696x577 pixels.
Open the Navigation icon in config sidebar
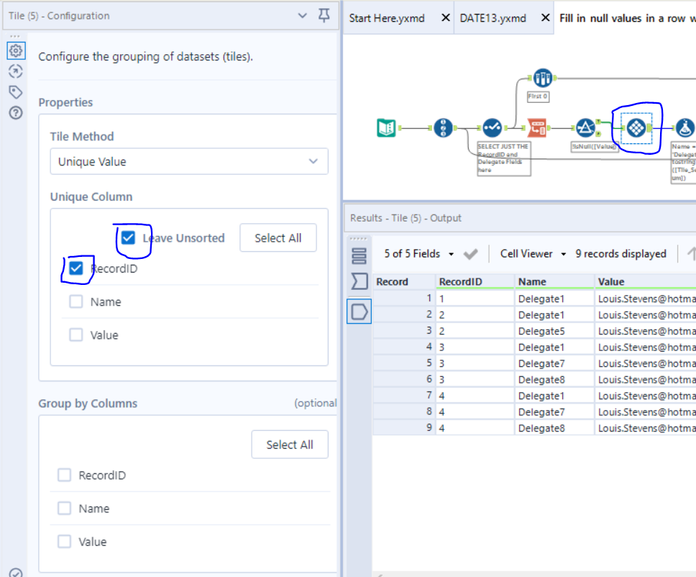[x=16, y=71]
